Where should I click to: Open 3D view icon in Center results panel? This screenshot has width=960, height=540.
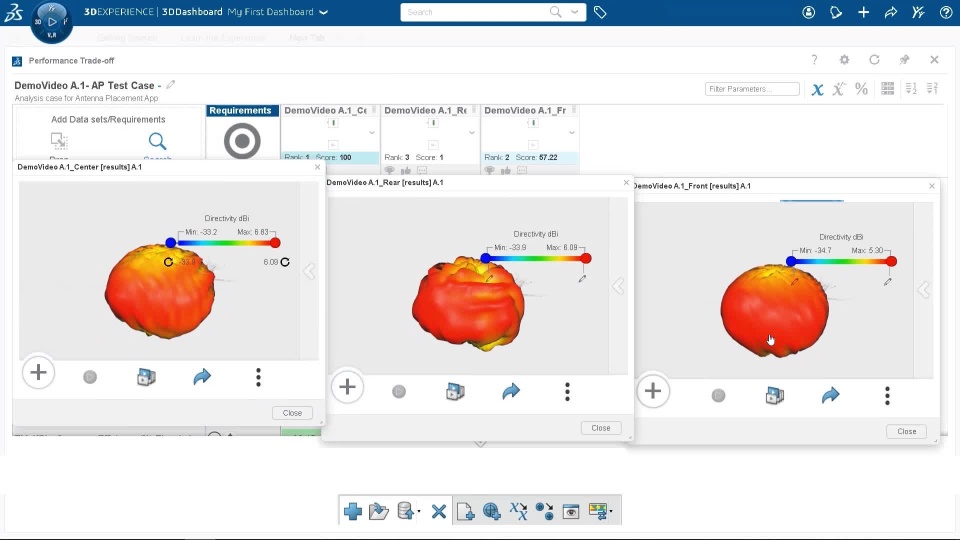click(x=146, y=377)
